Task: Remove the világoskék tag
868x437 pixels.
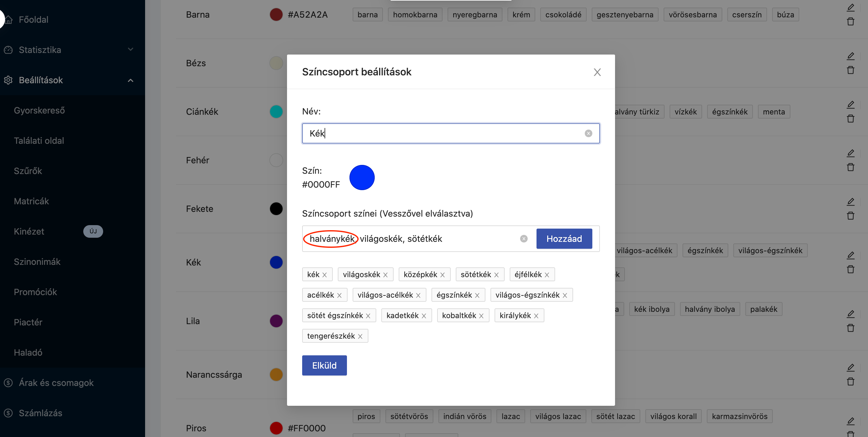Action: 385,275
